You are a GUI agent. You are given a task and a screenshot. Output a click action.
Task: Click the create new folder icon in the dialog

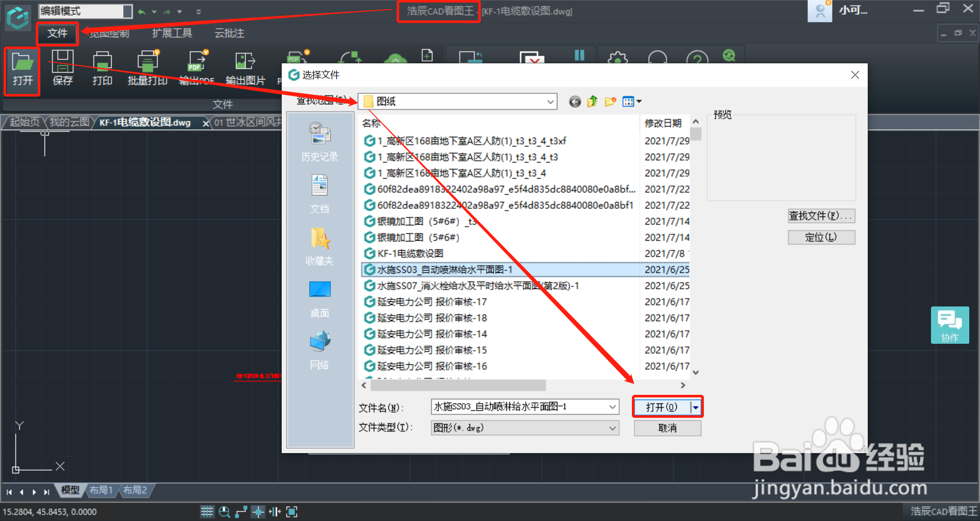610,102
